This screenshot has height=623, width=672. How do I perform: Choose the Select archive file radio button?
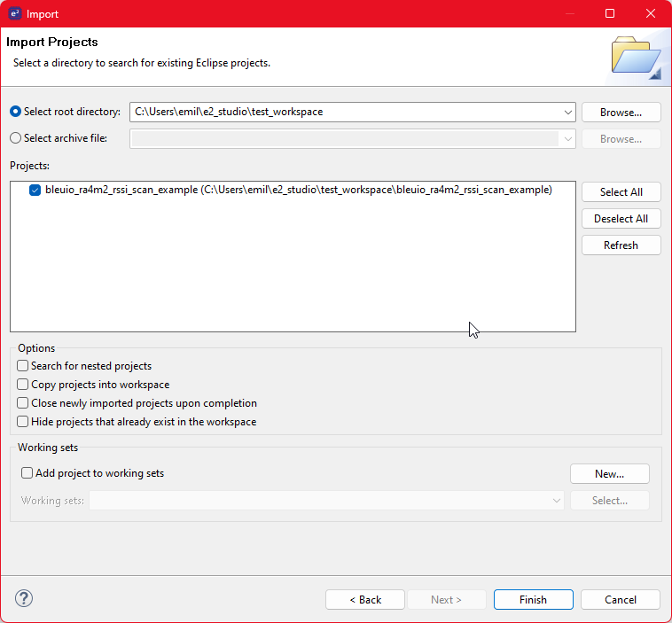15,138
